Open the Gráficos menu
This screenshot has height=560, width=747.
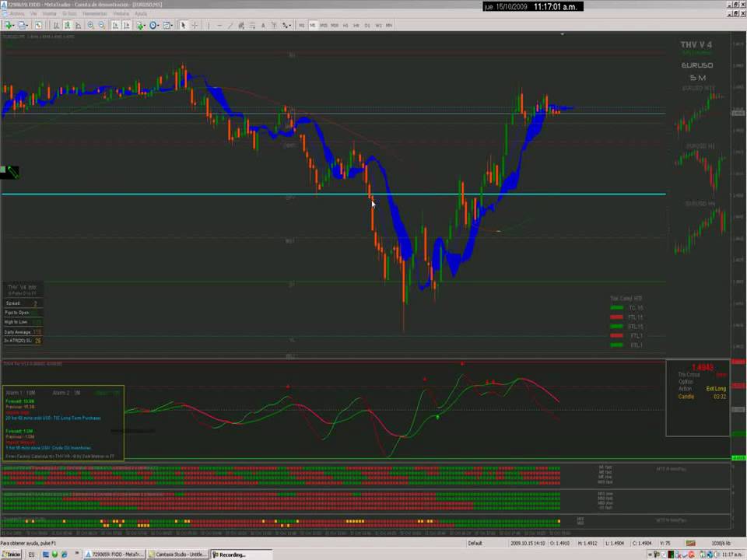pos(69,13)
